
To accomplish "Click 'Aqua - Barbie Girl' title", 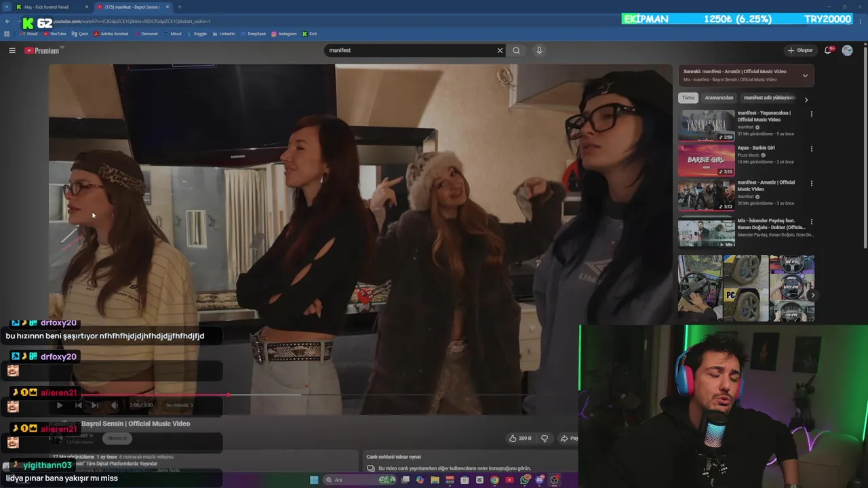I will [x=756, y=148].
